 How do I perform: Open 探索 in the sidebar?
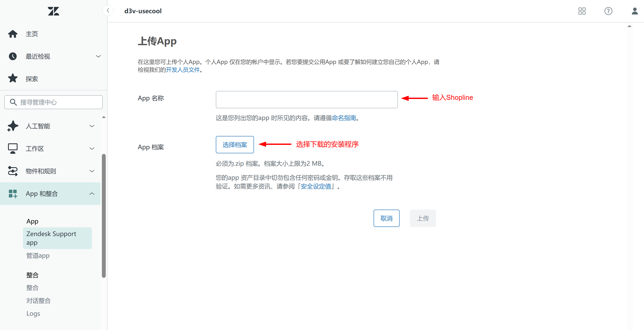[32, 79]
